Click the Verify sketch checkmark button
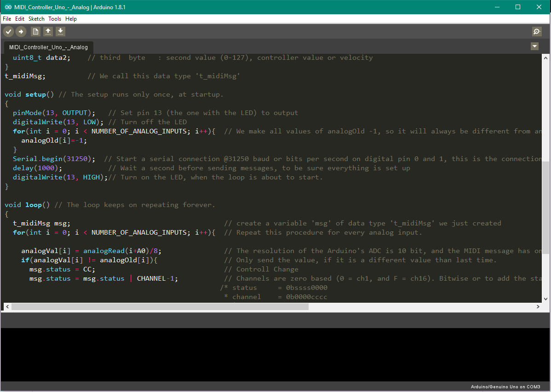This screenshot has height=392, width=551. click(8, 32)
